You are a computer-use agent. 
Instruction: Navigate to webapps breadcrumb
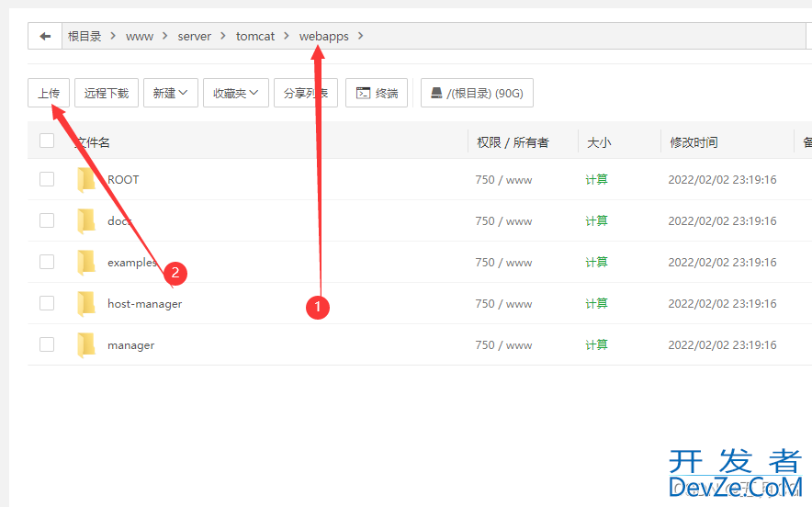323,36
